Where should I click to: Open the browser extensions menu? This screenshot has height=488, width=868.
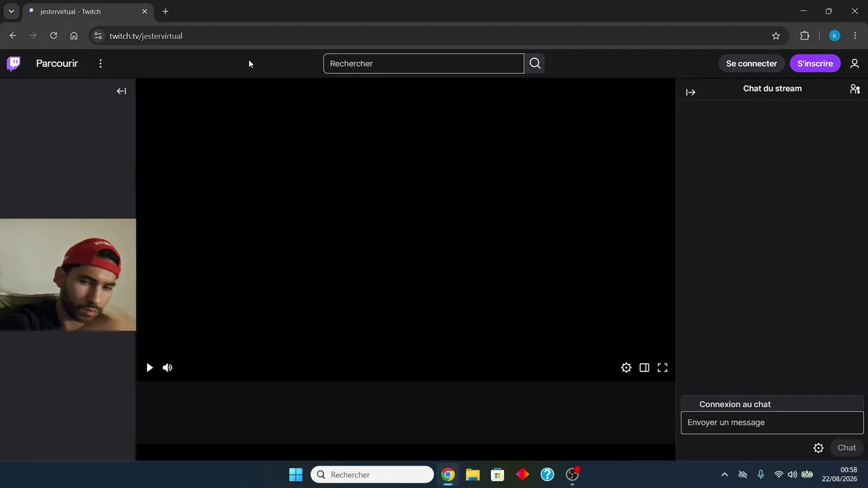(x=805, y=36)
